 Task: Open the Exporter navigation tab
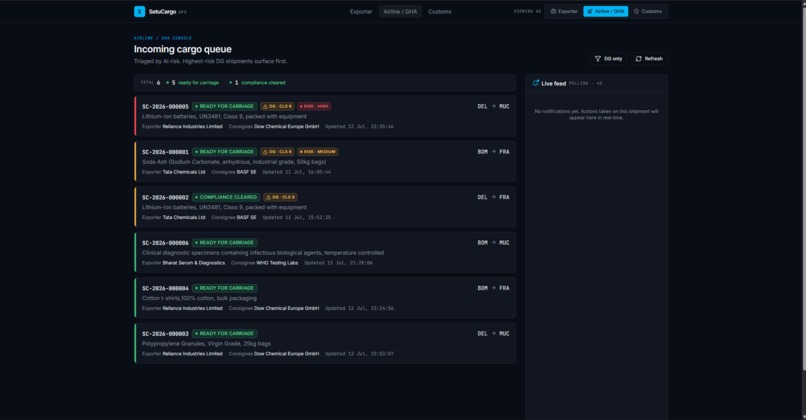pos(361,11)
